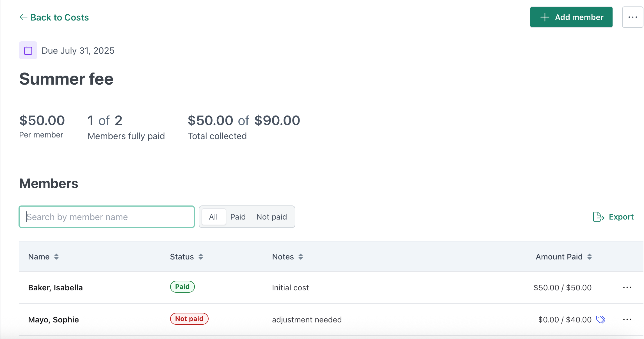This screenshot has height=339, width=644.
Task: Switch the filter to Not paid members
Action: click(271, 217)
